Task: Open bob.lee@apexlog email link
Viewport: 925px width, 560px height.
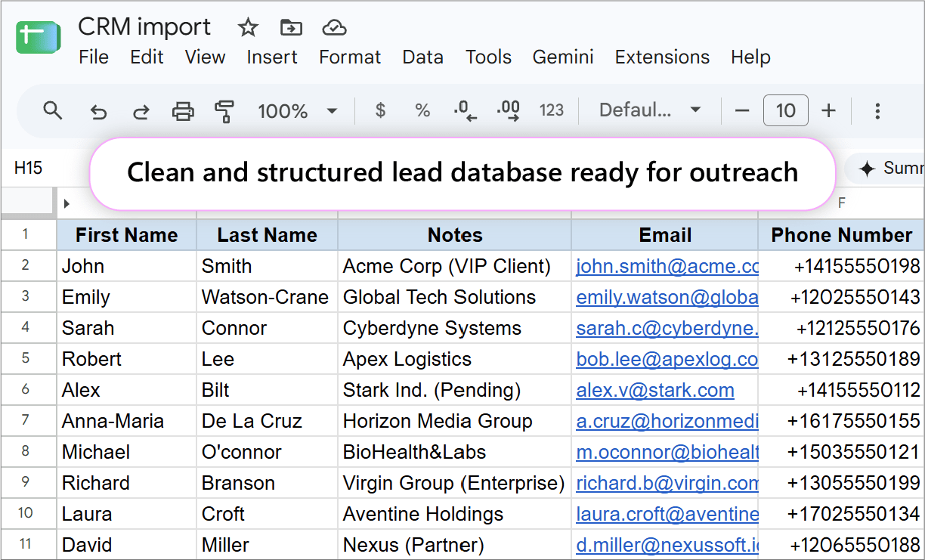Action: pyautogui.click(x=667, y=359)
